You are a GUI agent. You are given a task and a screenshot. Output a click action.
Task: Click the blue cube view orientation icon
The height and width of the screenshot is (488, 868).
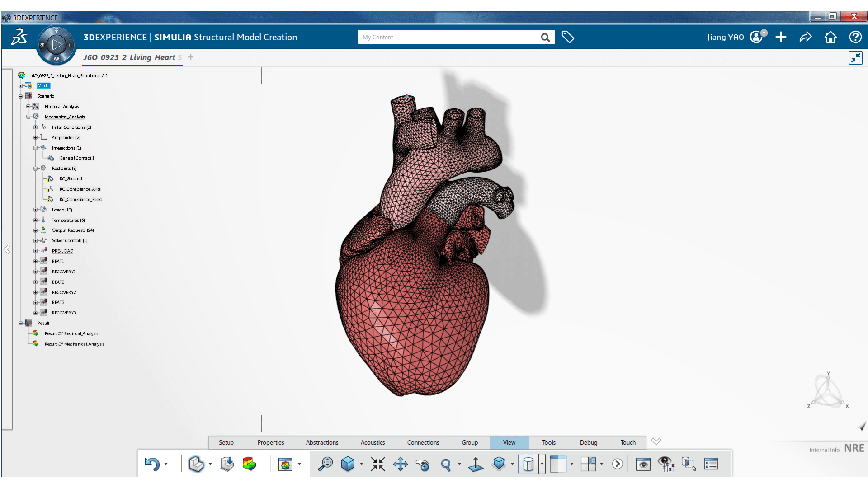coord(348,464)
